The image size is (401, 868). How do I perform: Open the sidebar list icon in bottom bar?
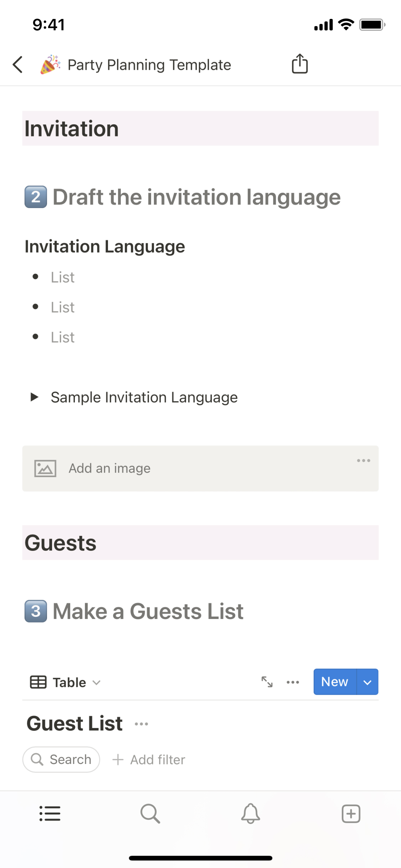(x=50, y=813)
